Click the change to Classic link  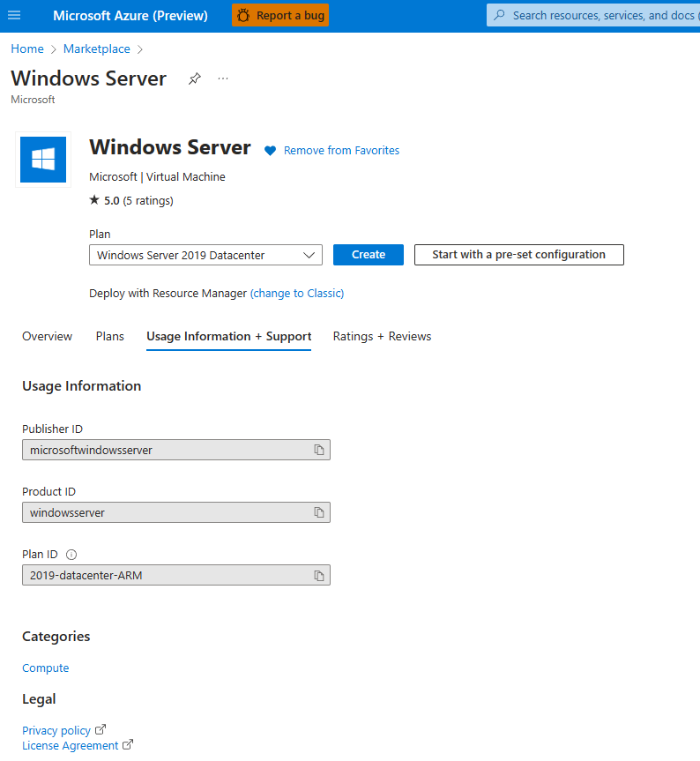coord(297,293)
